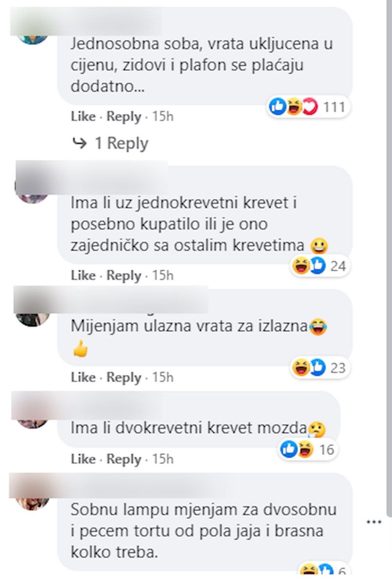
Task: Click the vertical scrollbar on the right edge
Action: [x=389, y=259]
